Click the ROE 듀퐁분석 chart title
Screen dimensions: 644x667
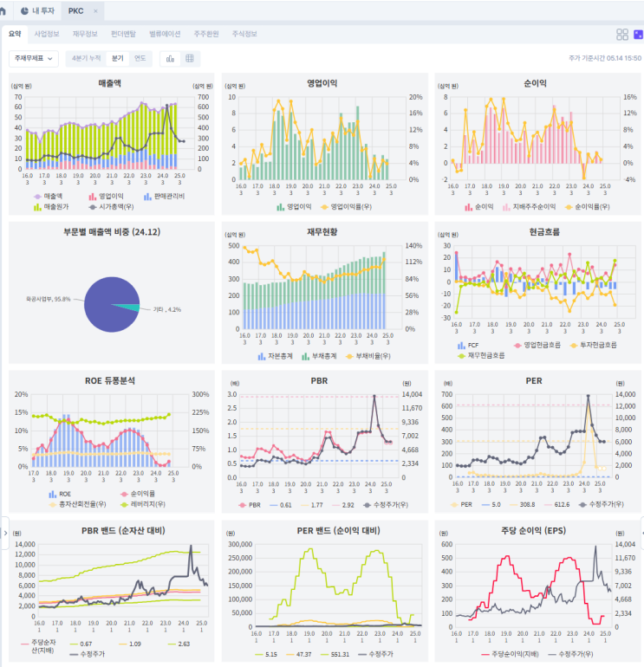coord(110,381)
